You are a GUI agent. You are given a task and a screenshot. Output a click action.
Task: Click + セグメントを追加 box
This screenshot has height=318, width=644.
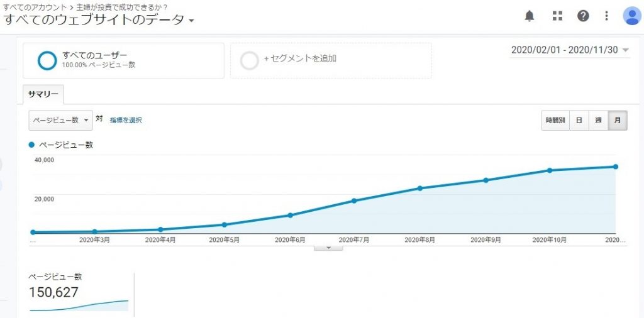(x=331, y=60)
